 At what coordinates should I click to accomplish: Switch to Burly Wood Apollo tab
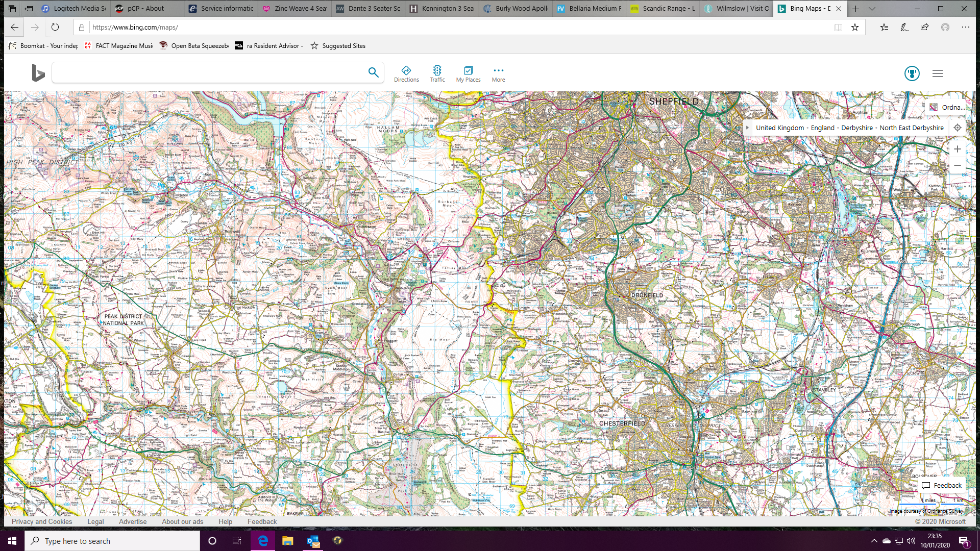(x=515, y=9)
